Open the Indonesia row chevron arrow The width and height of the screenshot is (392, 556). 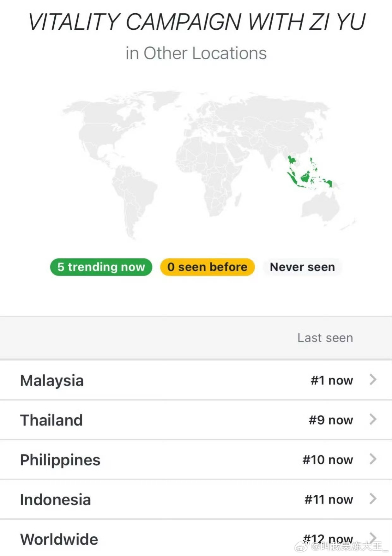point(373,499)
